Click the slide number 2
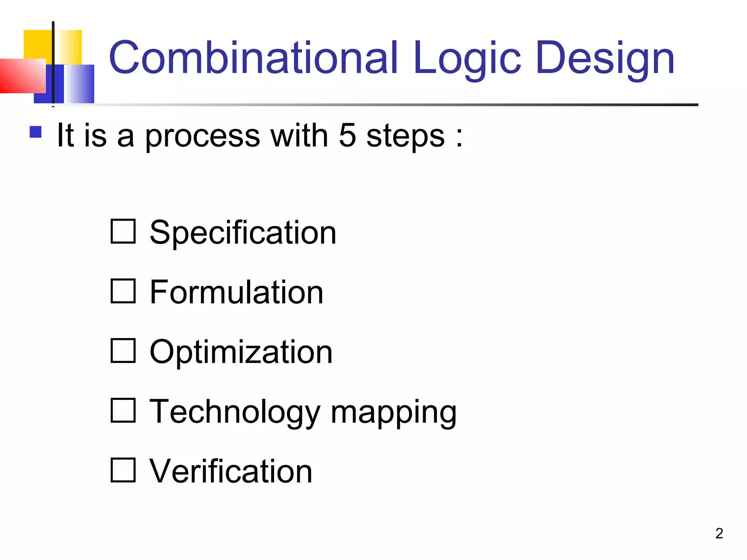 pyautogui.click(x=719, y=533)
